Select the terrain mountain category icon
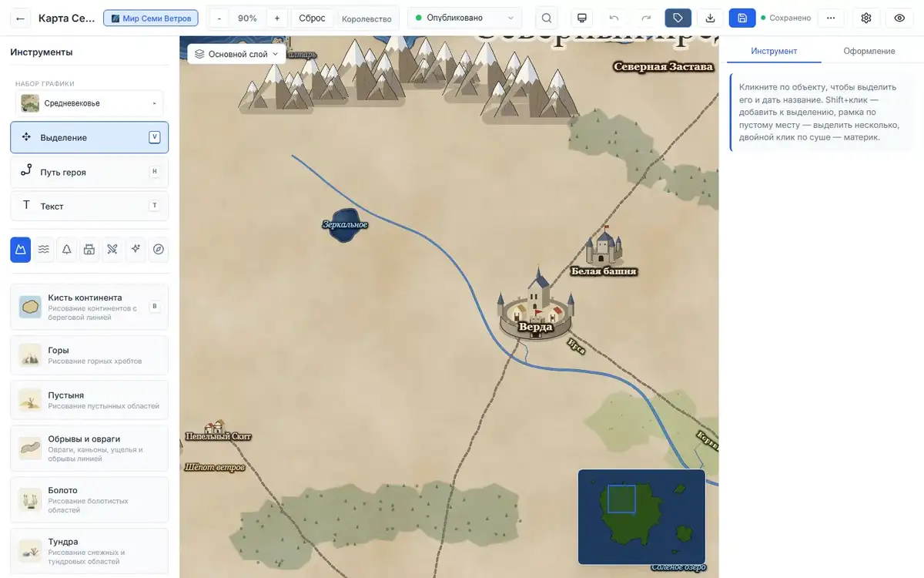The image size is (924, 578). click(x=21, y=249)
